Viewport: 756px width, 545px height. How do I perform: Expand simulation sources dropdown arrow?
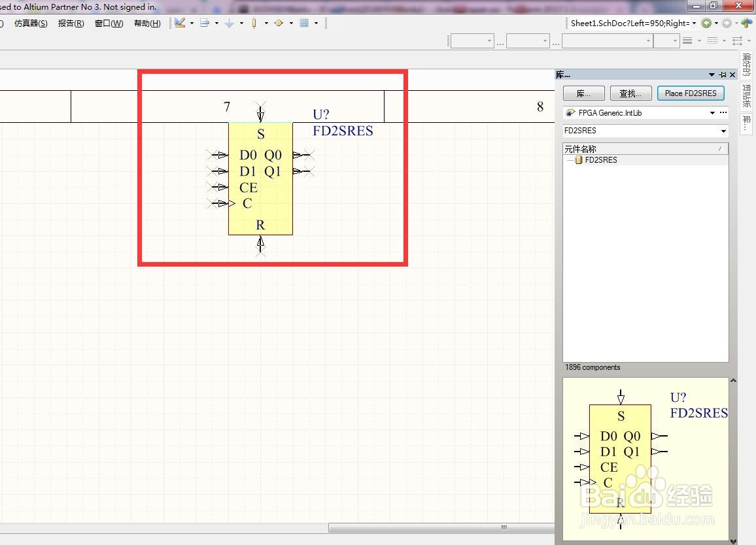point(291,23)
